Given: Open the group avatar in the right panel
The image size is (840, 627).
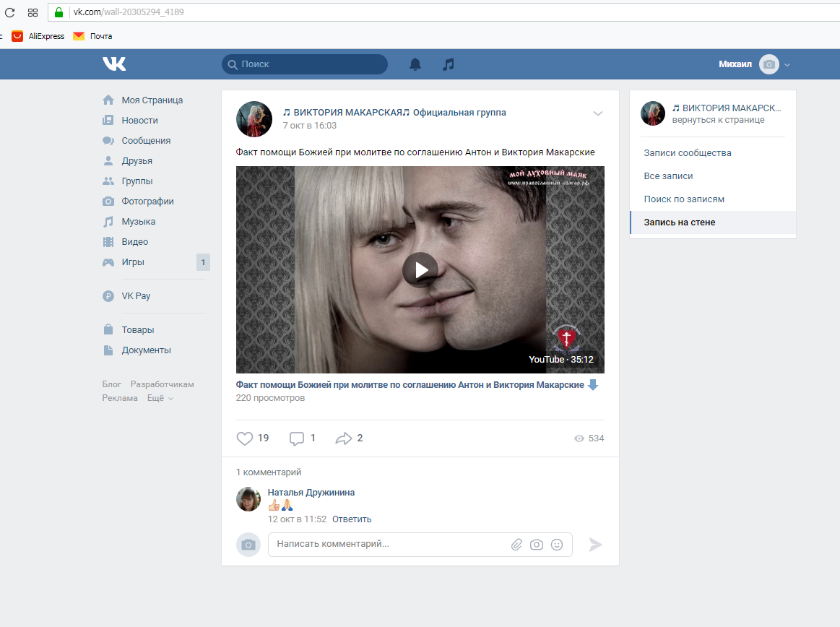Looking at the screenshot, I should [x=653, y=113].
